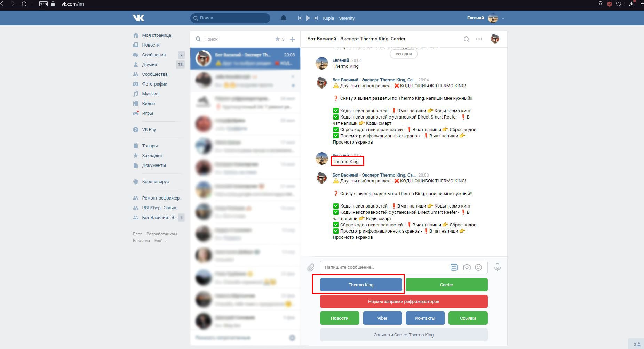
Task: Open bot avatar in chat header
Action: [495, 39]
